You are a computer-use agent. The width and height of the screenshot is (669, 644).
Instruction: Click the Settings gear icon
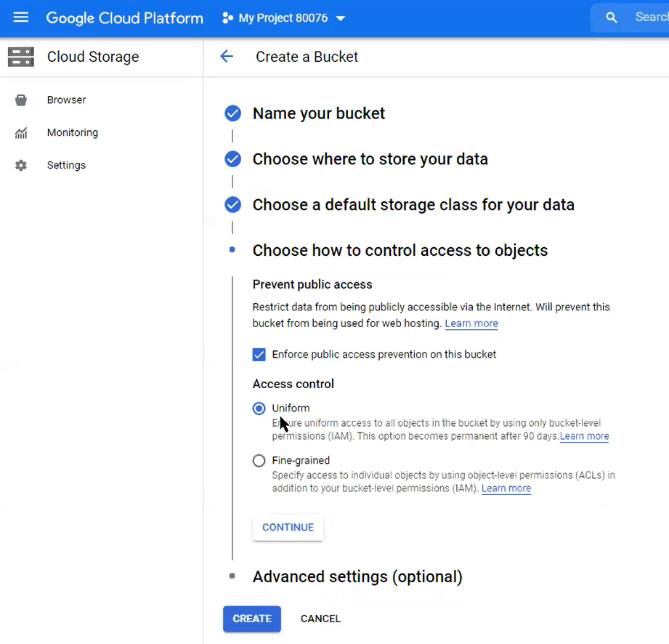pyautogui.click(x=21, y=165)
